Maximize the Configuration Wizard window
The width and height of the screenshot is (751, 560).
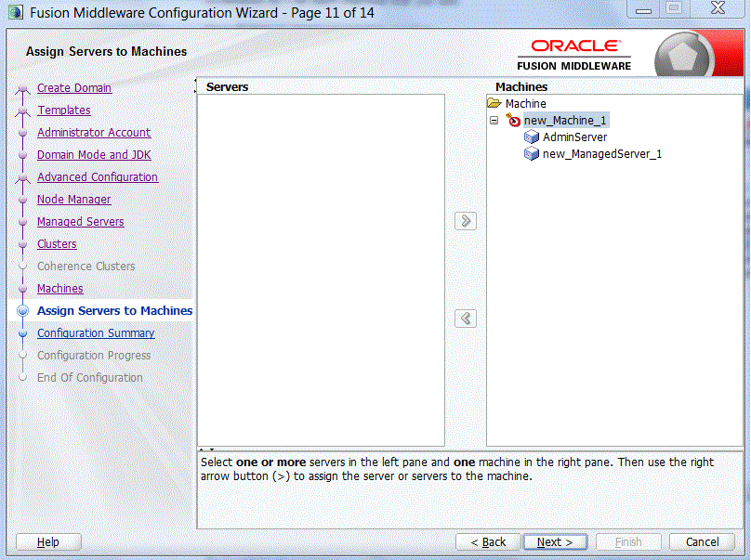(675, 8)
